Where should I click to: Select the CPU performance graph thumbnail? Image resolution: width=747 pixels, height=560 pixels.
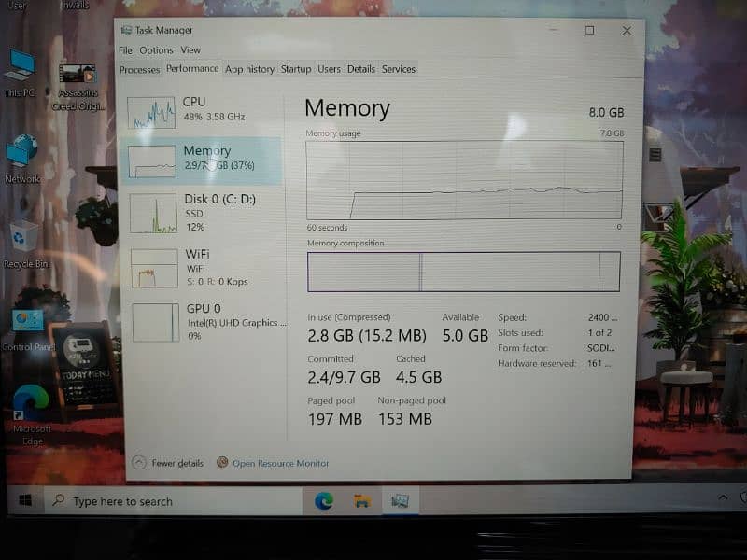click(x=151, y=112)
